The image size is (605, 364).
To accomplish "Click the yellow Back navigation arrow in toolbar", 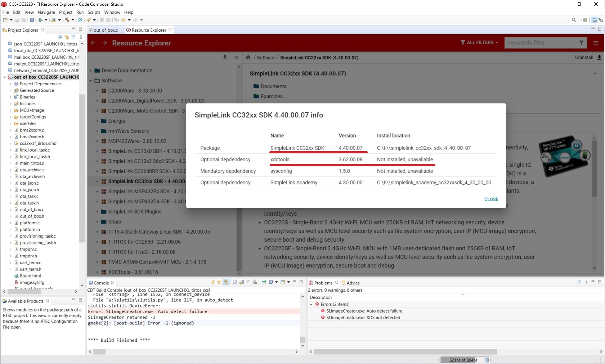I will (x=124, y=20).
